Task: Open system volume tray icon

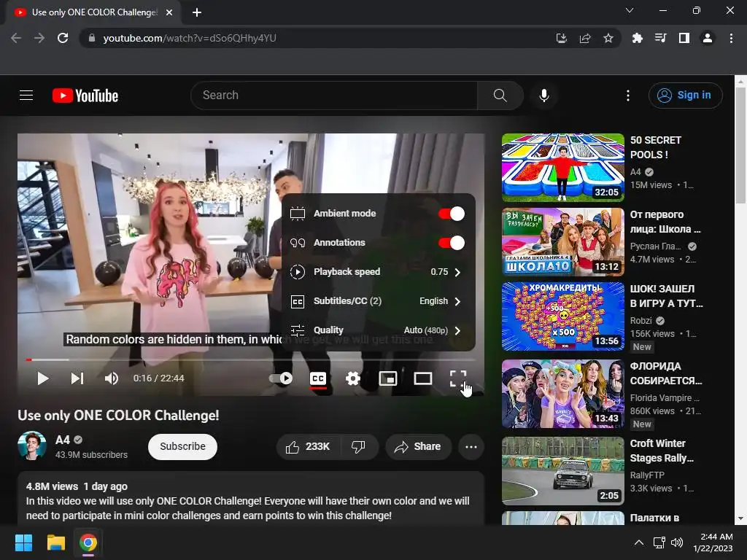Action: pyautogui.click(x=677, y=542)
